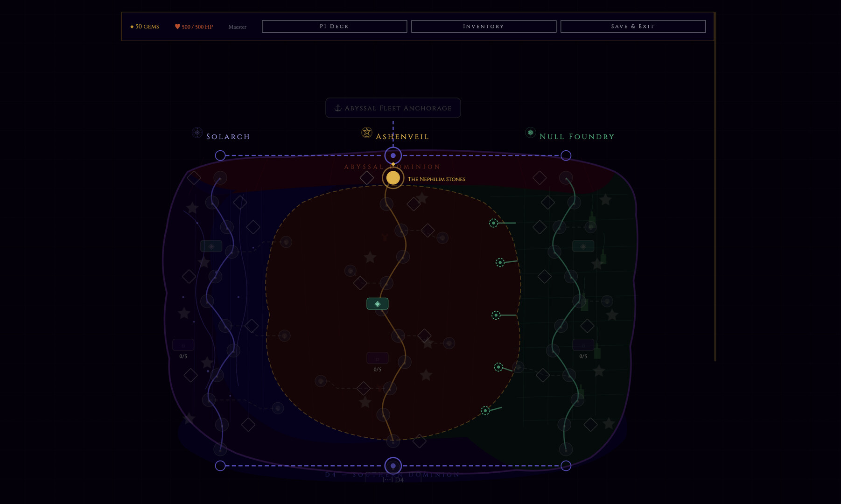Screen dimensions: 841x504
Task: Click the bottom center purple gateway node
Action: (393, 466)
